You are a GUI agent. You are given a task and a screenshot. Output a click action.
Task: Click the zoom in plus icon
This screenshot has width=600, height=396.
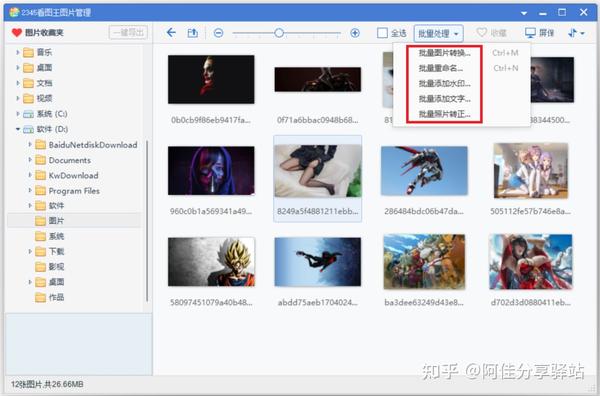click(x=355, y=33)
